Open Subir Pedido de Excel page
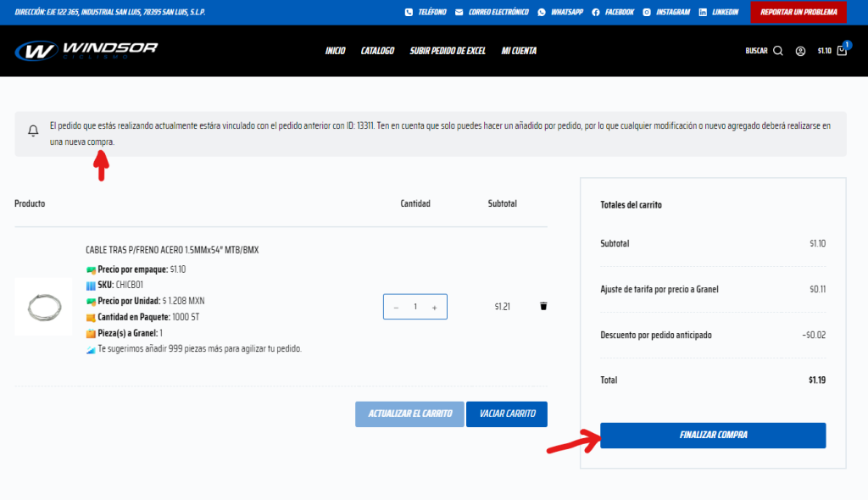This screenshot has width=868, height=500. pos(448,51)
